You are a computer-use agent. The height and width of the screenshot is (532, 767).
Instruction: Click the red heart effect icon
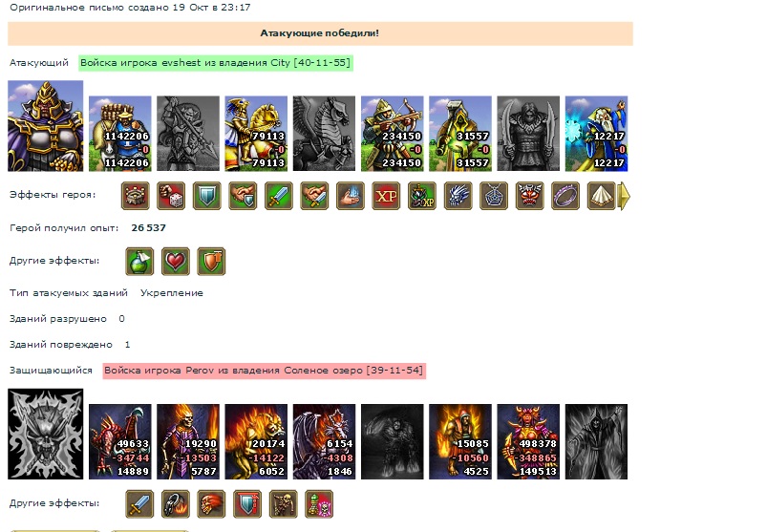(x=176, y=261)
